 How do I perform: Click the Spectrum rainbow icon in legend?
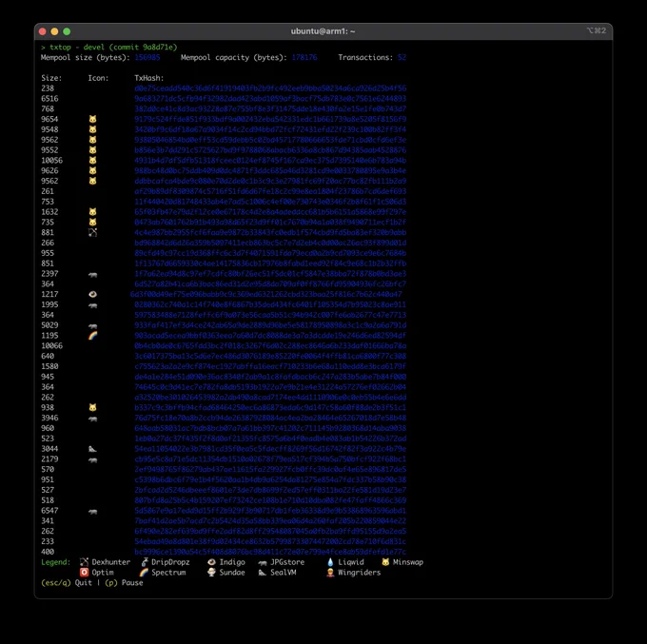[144, 573]
